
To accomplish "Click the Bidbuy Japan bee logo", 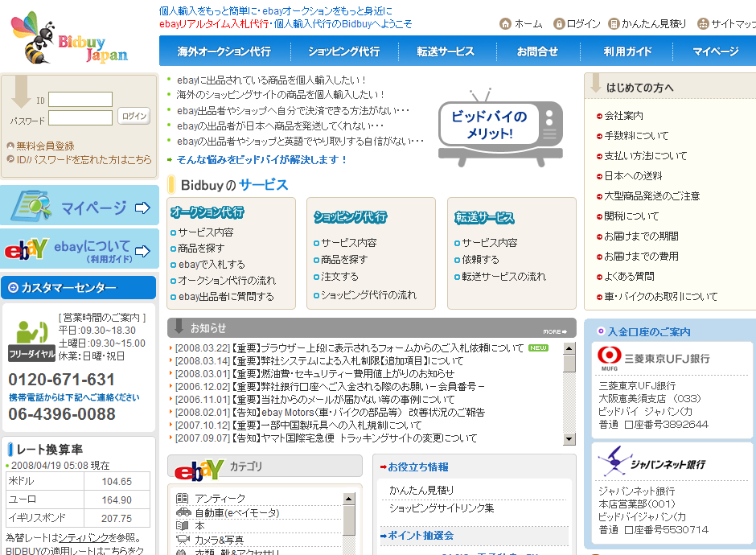I will coord(69,38).
